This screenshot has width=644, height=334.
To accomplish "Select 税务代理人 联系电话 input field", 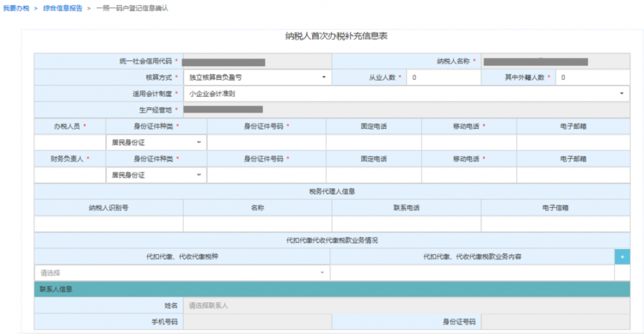I will tap(406, 223).
